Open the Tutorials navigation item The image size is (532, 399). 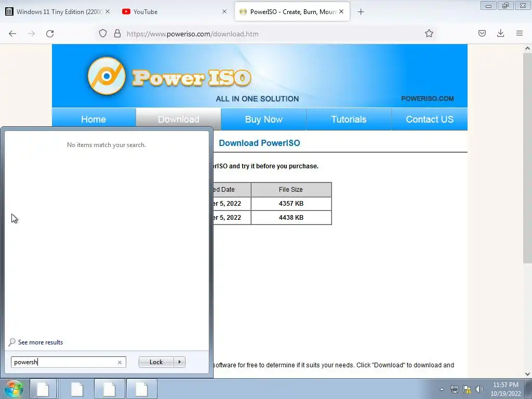pyautogui.click(x=349, y=119)
